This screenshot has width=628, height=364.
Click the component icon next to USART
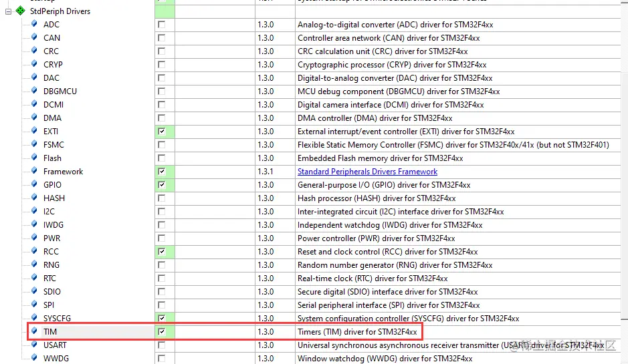pyautogui.click(x=35, y=345)
